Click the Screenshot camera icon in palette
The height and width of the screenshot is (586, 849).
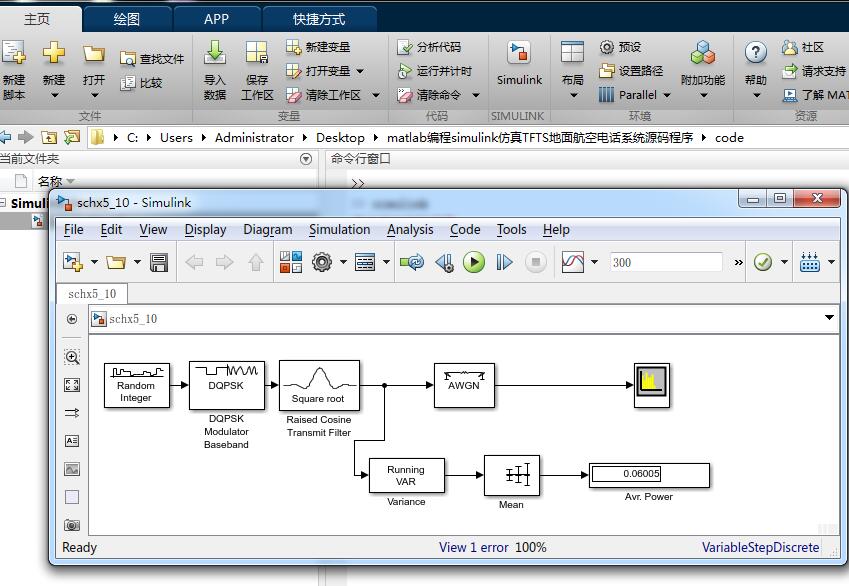click(x=72, y=525)
